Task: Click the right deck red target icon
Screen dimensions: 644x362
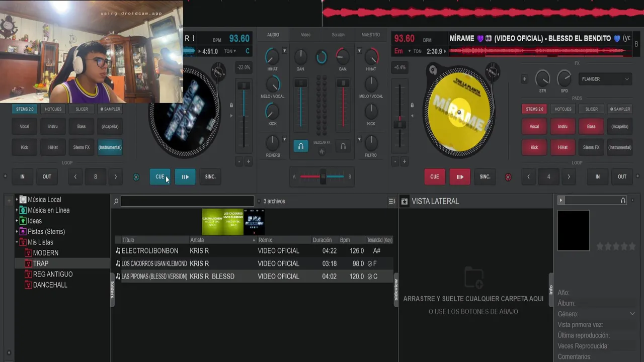Action: click(x=508, y=177)
